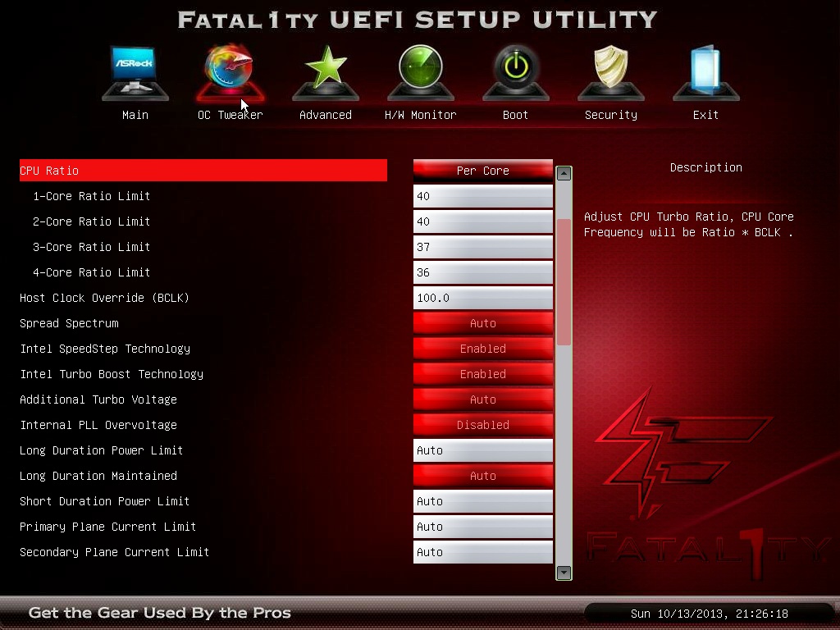Click the Exit door icon
This screenshot has width=840, height=630.
pyautogui.click(x=705, y=73)
